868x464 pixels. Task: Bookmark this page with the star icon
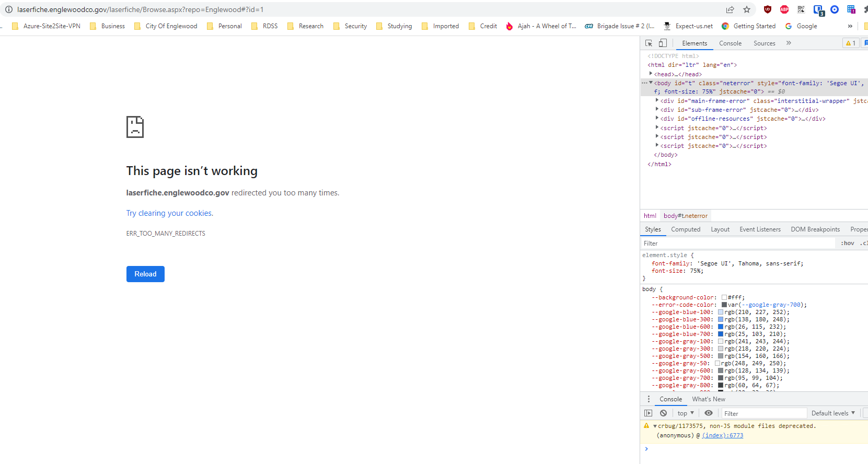[747, 9]
